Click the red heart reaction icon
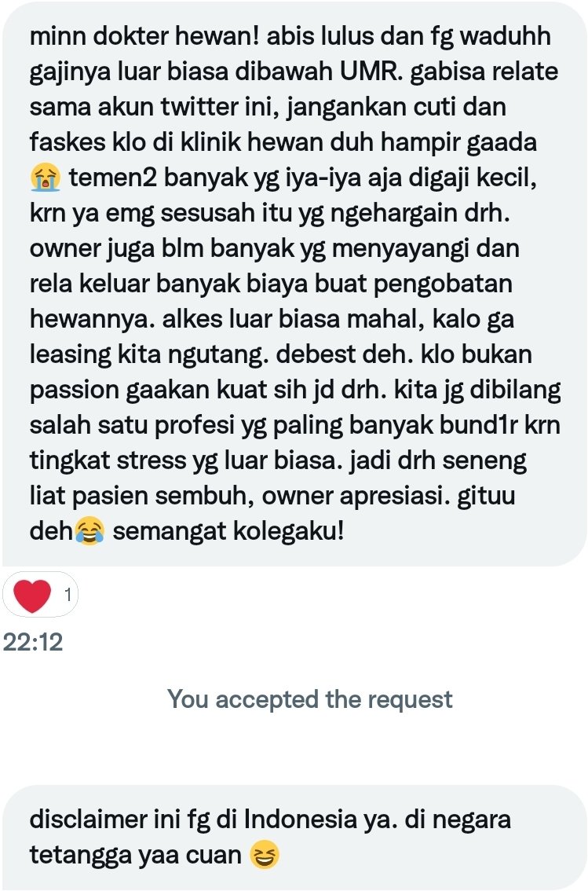The height and width of the screenshot is (891, 588). [x=31, y=594]
